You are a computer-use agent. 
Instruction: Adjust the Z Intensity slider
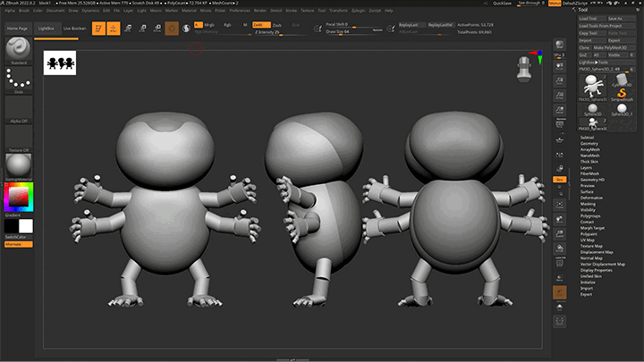click(x=279, y=32)
